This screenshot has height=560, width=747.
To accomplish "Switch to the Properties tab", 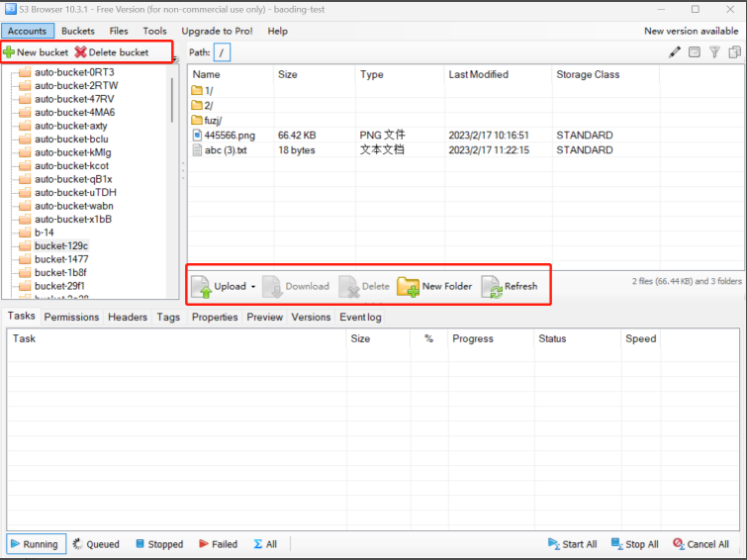I will click(x=215, y=317).
